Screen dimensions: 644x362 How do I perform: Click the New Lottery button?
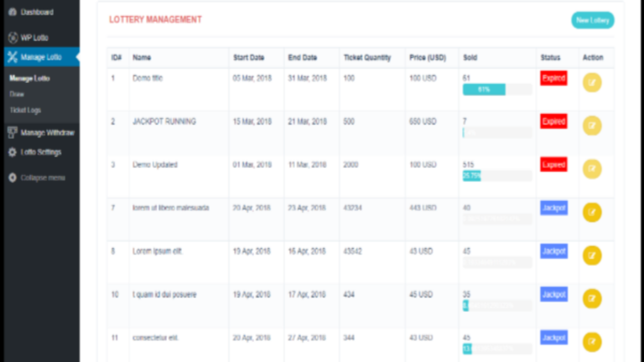pyautogui.click(x=592, y=20)
